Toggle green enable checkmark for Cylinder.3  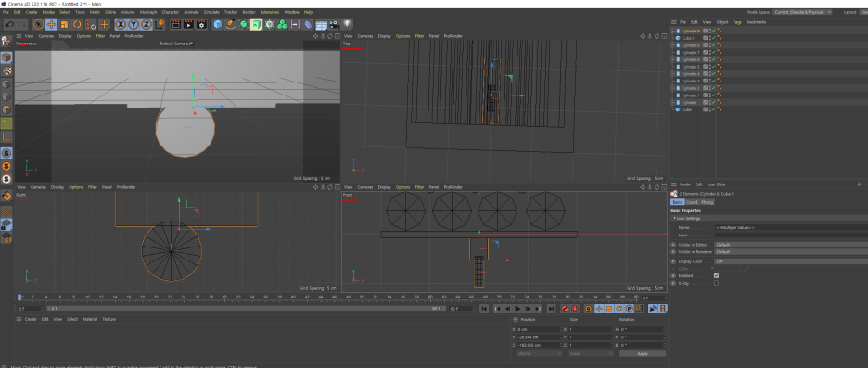(714, 82)
